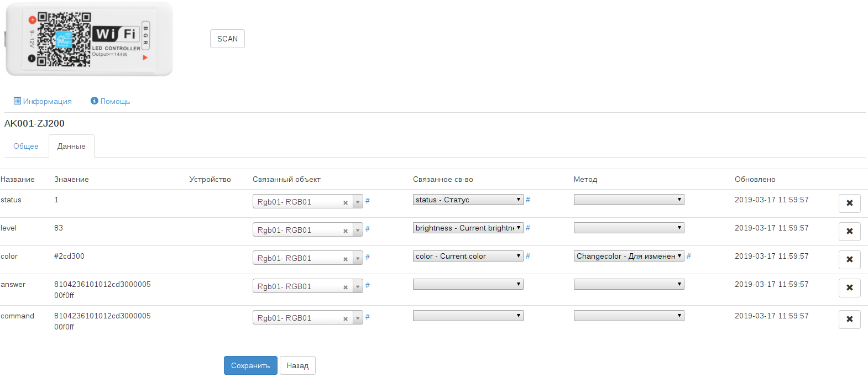Click the WiFi LED controller image
Image resolution: width=868 pixels, height=382 pixels.
pyautogui.click(x=89, y=39)
